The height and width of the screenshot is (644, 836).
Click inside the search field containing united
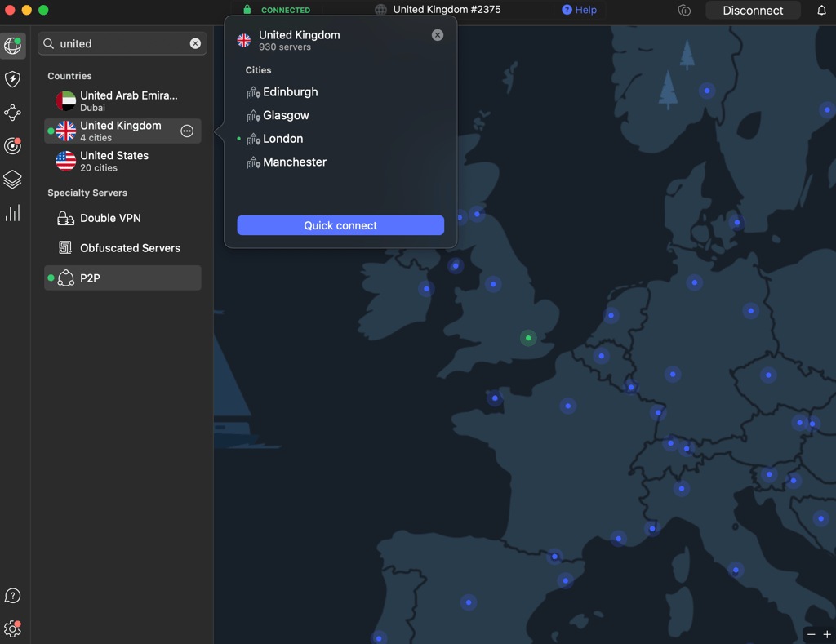tap(122, 43)
